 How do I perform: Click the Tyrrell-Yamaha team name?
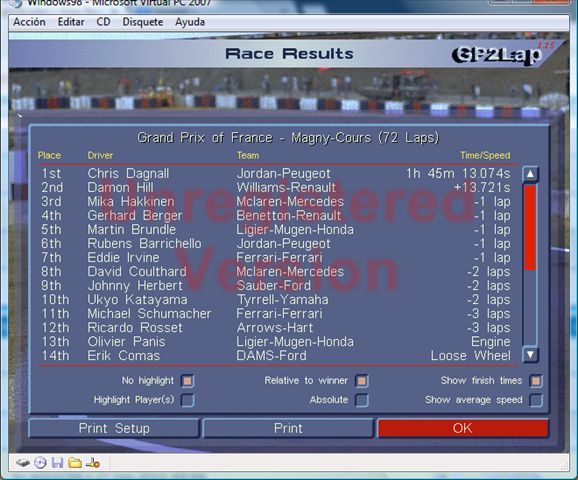pyautogui.click(x=282, y=300)
